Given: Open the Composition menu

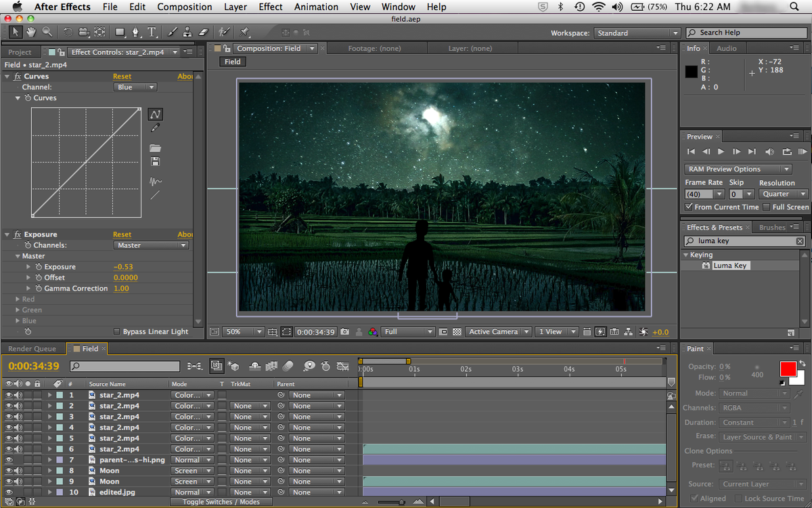Looking at the screenshot, I should click(185, 7).
